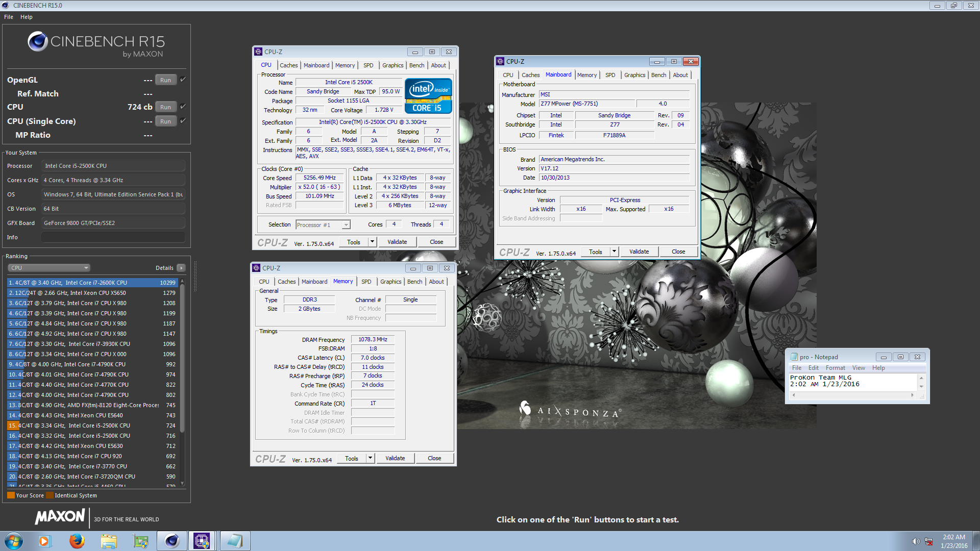Toggle the OpenGL test checkbox
This screenshot has height=551, width=980.
(x=183, y=80)
